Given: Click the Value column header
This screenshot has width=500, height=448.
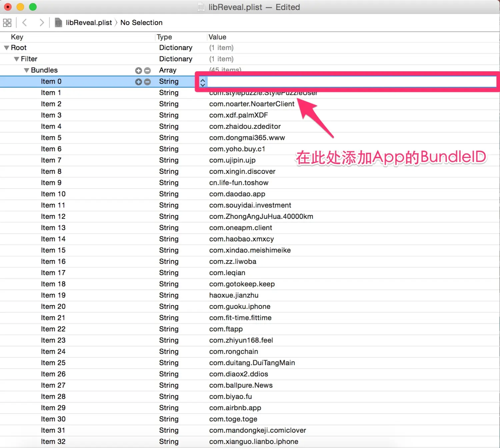Looking at the screenshot, I should (217, 37).
